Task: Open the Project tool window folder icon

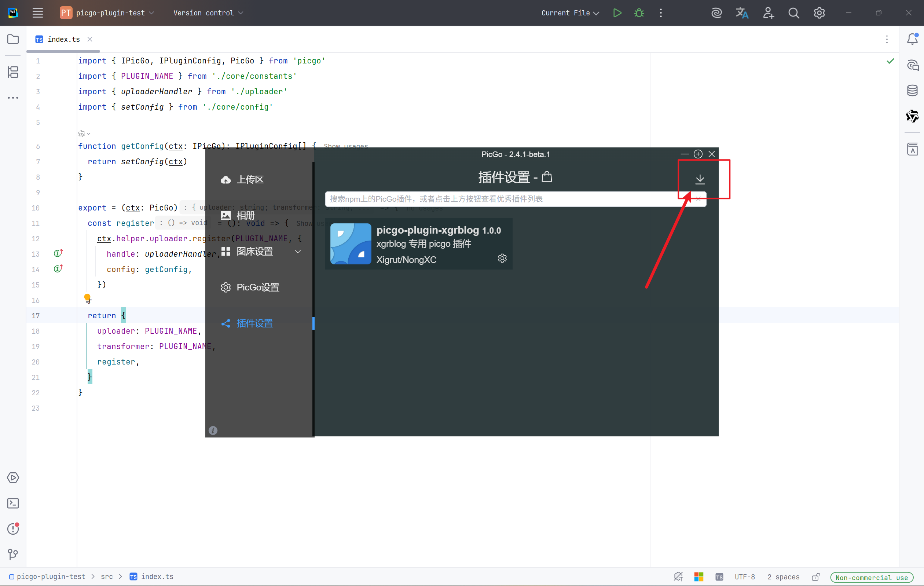Action: [x=13, y=39]
